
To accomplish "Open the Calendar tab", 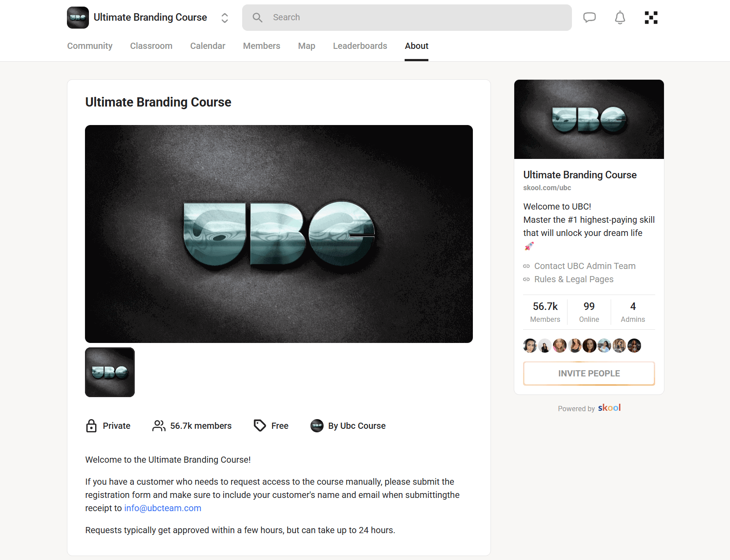I will (x=207, y=46).
